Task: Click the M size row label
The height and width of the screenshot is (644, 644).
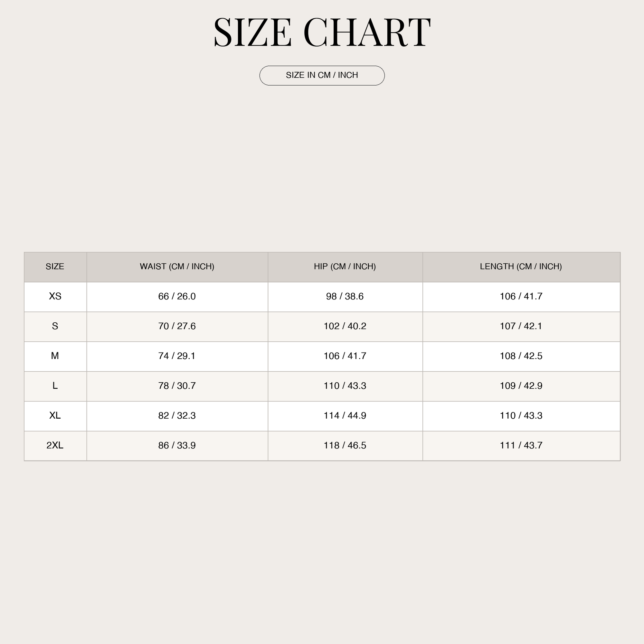Action: click(x=55, y=356)
